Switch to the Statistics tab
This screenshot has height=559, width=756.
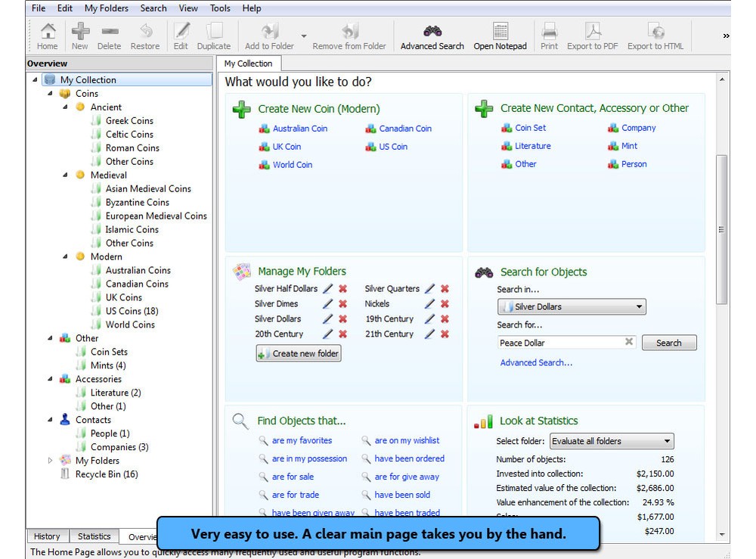[x=93, y=536]
